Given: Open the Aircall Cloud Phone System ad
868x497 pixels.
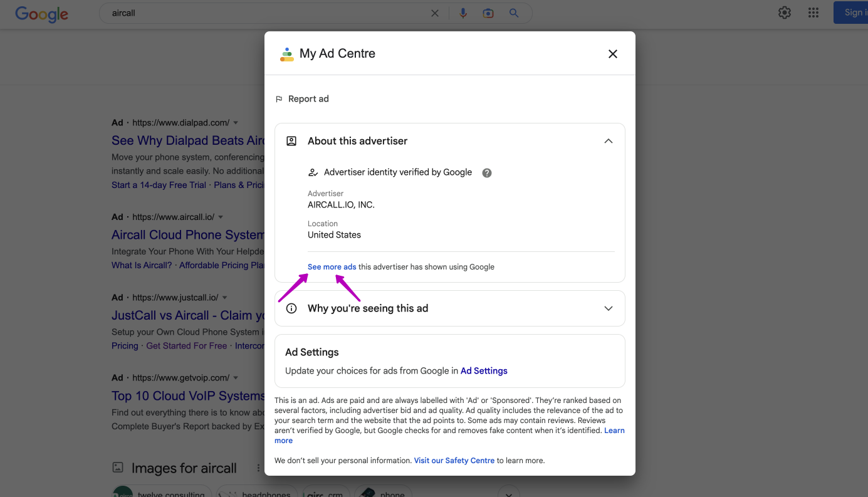Looking at the screenshot, I should pyautogui.click(x=188, y=235).
